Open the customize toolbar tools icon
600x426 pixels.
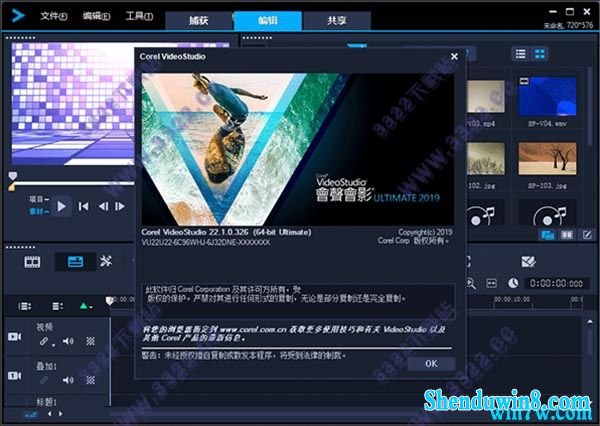[106, 262]
